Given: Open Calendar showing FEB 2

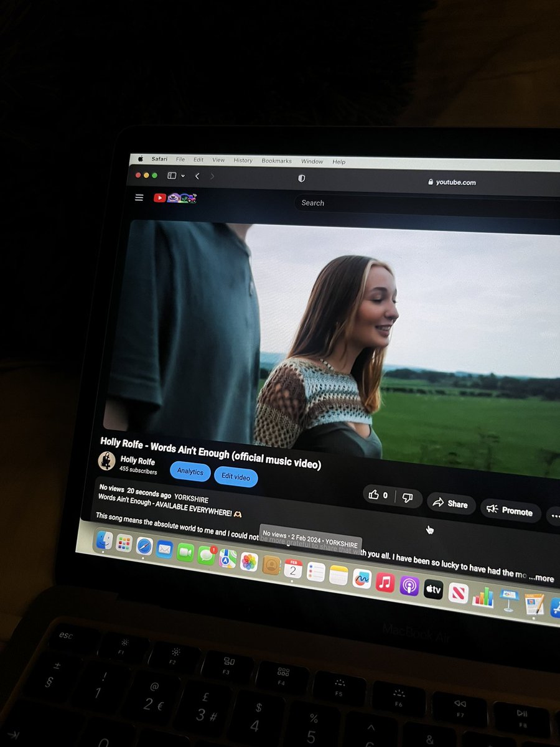Looking at the screenshot, I should pos(293,568).
